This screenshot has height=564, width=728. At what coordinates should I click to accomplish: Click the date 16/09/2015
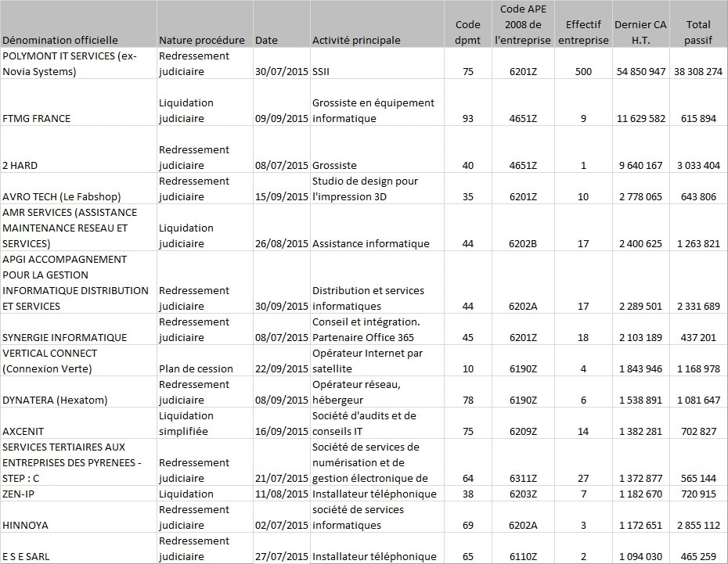281,431
